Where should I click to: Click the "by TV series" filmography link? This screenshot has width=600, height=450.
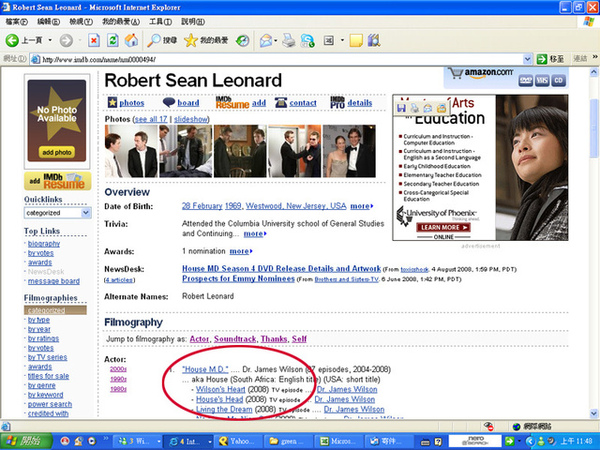47,357
